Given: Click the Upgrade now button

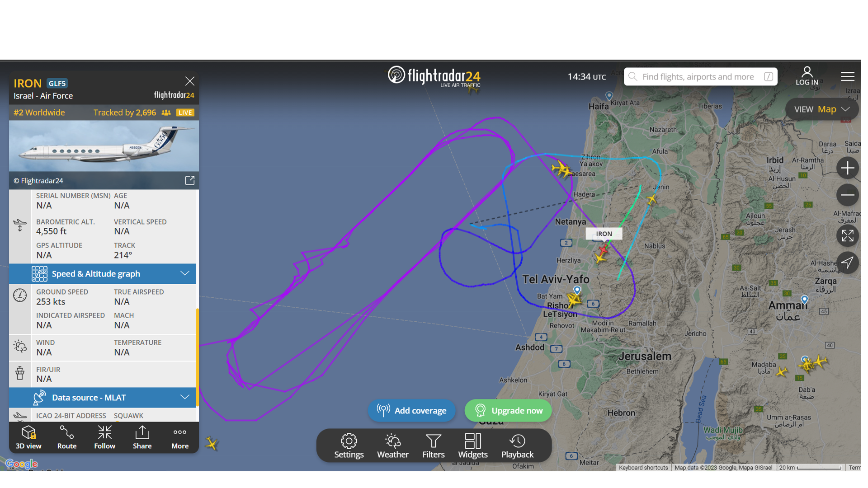Looking at the screenshot, I should [508, 410].
